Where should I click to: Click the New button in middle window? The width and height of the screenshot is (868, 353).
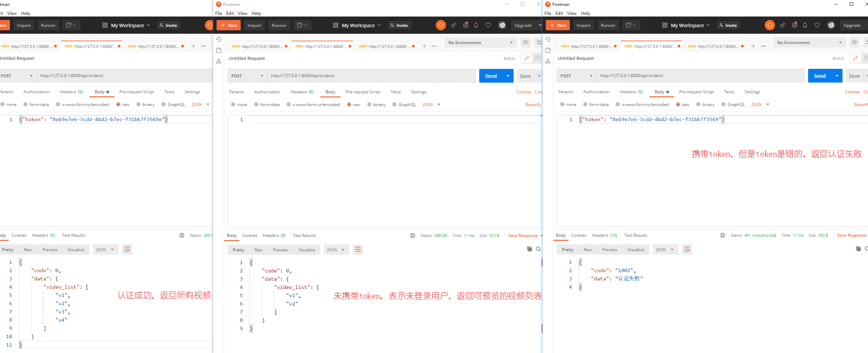229,25
